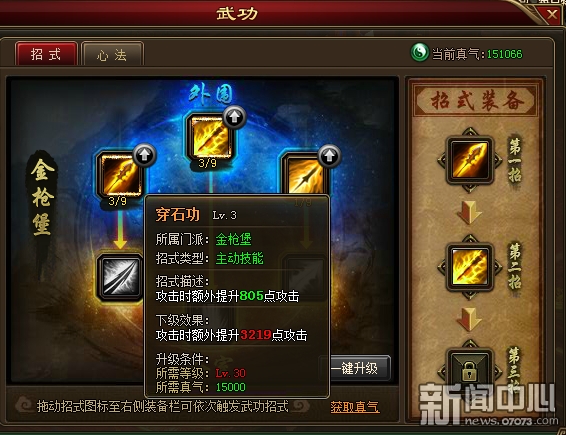Click the current true qi value 151066
This screenshot has width=566, height=435.
click(504, 54)
